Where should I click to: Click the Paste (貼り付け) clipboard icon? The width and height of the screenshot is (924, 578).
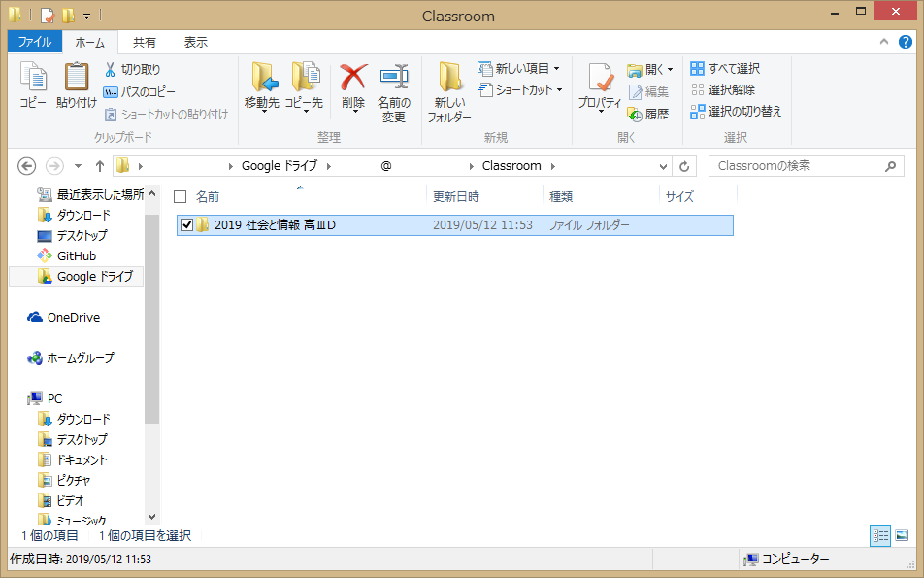pos(77,79)
